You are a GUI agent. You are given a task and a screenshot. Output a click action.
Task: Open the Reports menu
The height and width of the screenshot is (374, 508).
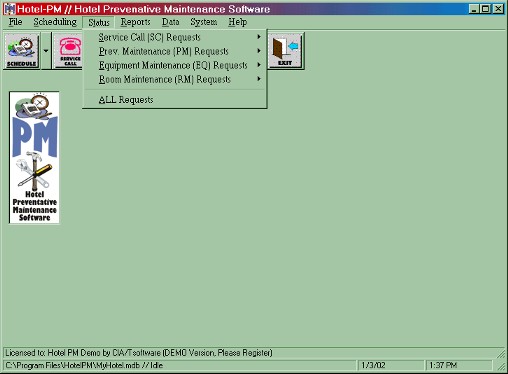tap(135, 22)
